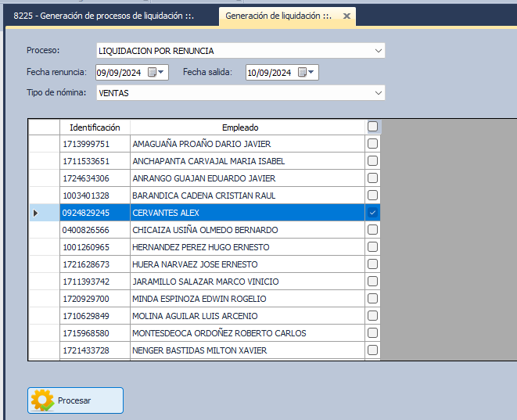The width and height of the screenshot is (517, 420).
Task: Click the gear icon on Procesar button
Action: tap(42, 400)
